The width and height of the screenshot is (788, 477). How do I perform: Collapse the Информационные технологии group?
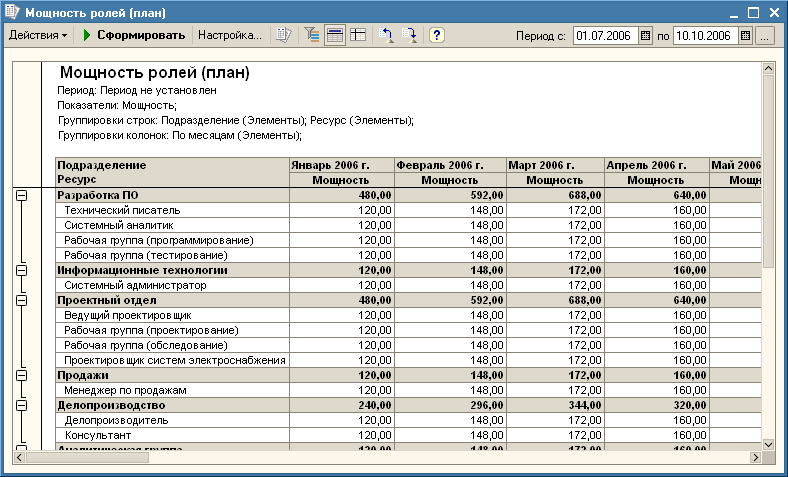pyautogui.click(x=21, y=270)
